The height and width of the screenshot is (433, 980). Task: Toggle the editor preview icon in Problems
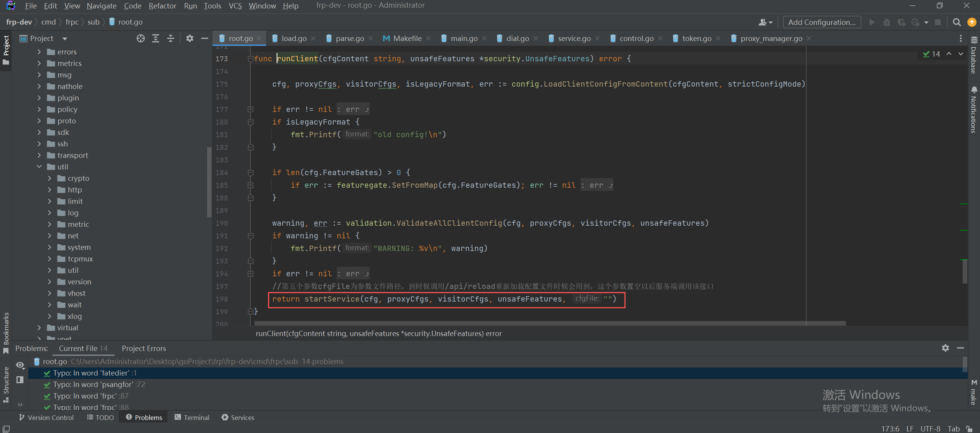(20, 379)
